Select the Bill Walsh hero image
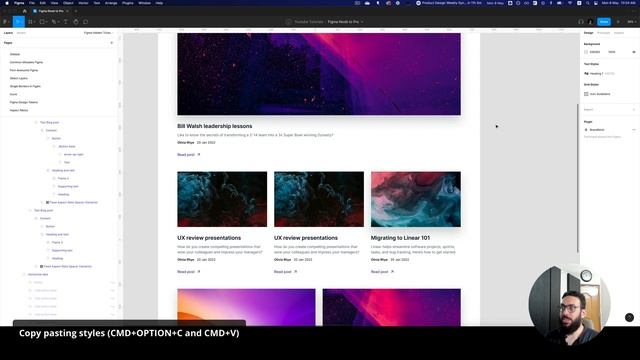The height and width of the screenshot is (360, 640). click(x=319, y=74)
